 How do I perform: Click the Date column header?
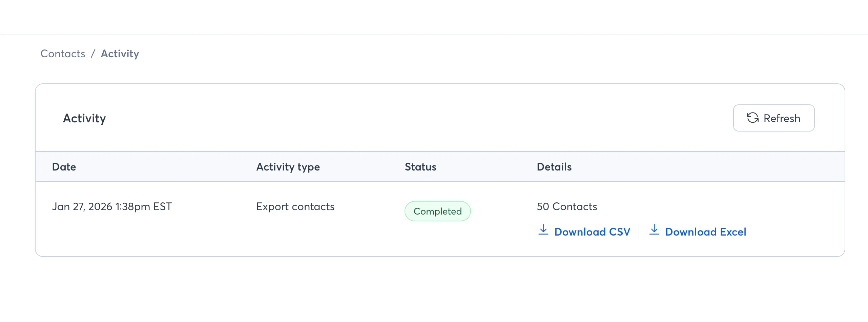point(64,167)
